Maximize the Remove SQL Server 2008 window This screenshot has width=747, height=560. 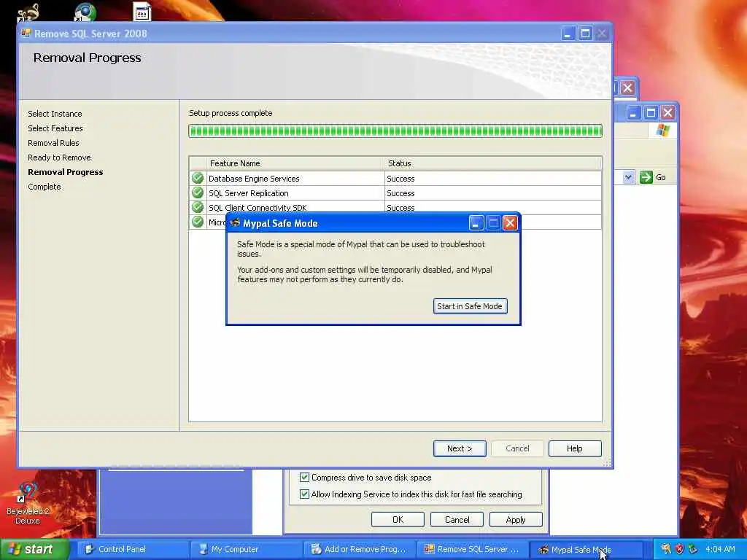(x=585, y=34)
